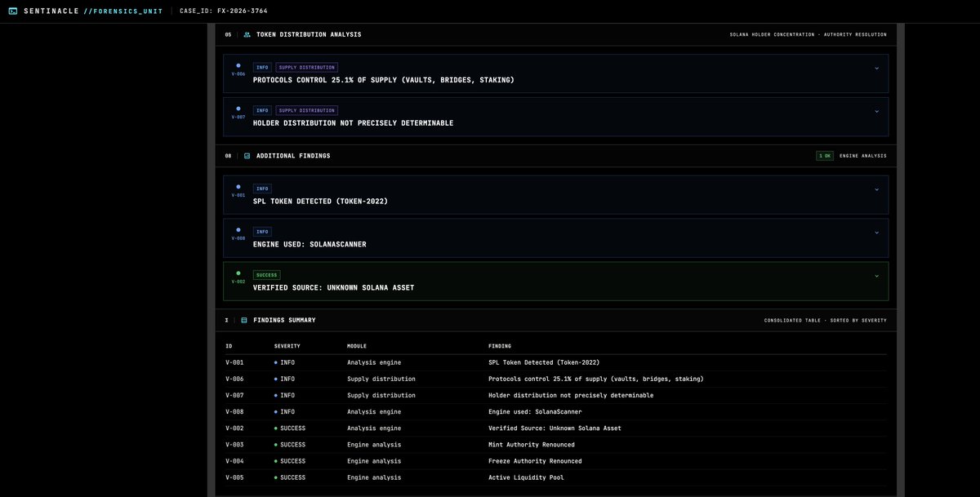
Task: Click the green status dot above V-002
Action: (x=238, y=273)
